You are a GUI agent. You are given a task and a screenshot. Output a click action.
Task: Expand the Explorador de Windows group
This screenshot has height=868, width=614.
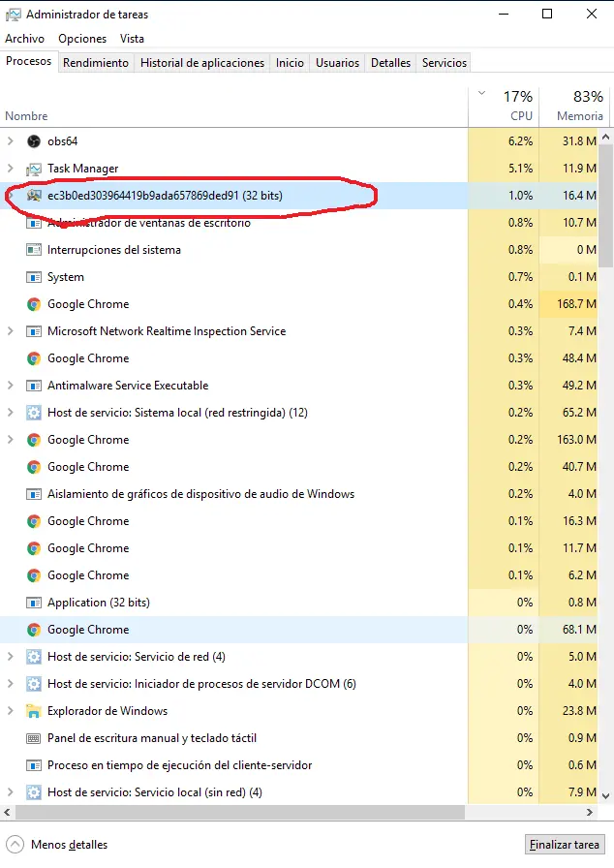tap(10, 711)
